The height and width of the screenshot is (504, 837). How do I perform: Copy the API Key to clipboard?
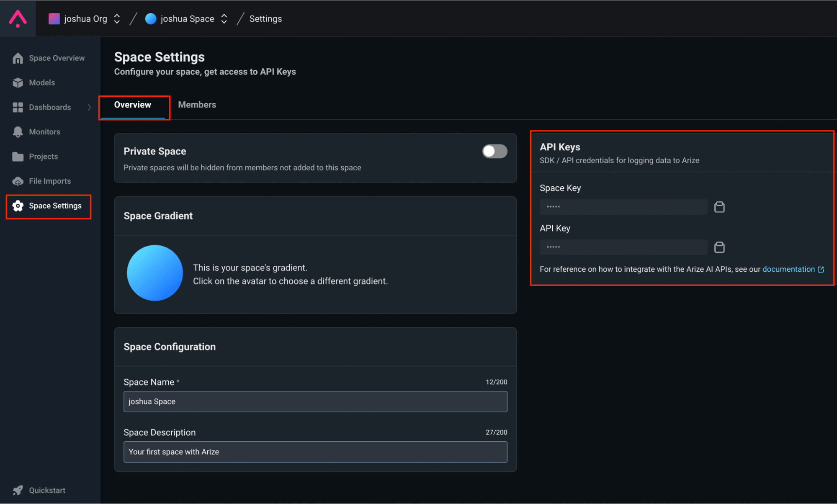[719, 246]
